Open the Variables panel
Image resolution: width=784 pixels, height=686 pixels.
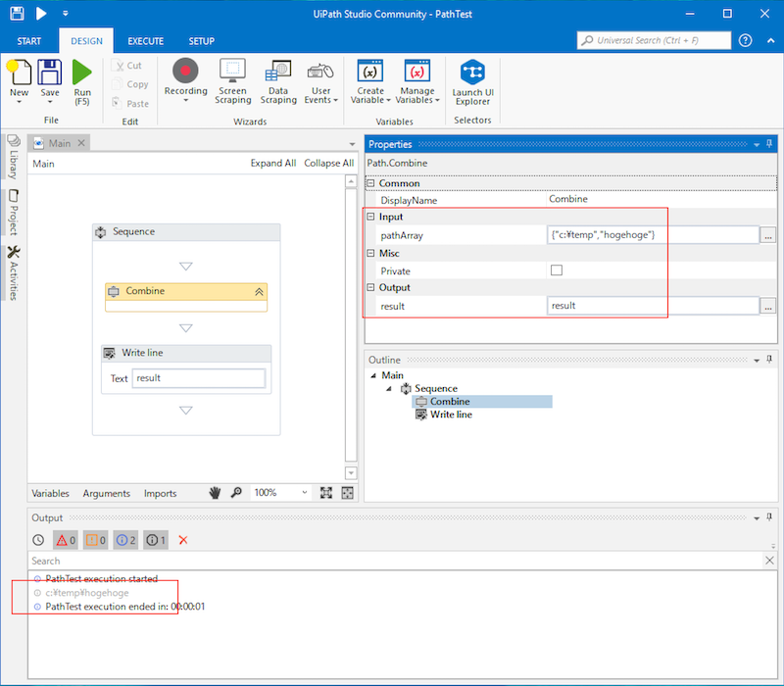(x=50, y=493)
